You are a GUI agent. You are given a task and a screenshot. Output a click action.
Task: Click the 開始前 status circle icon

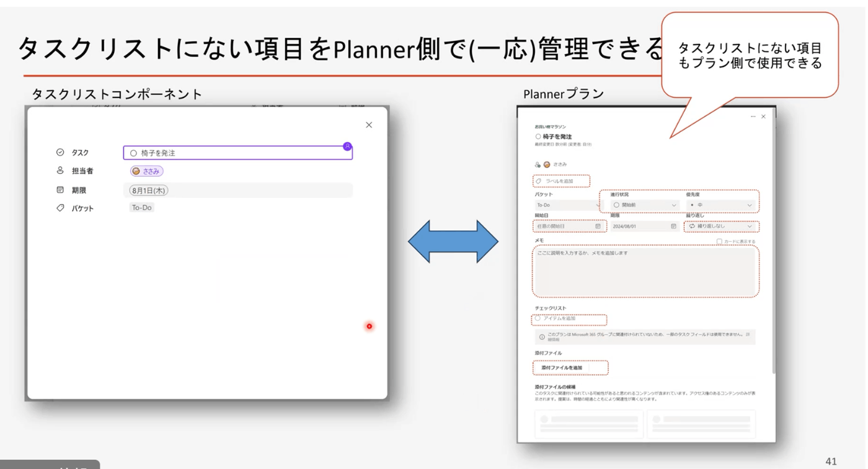[x=616, y=205]
